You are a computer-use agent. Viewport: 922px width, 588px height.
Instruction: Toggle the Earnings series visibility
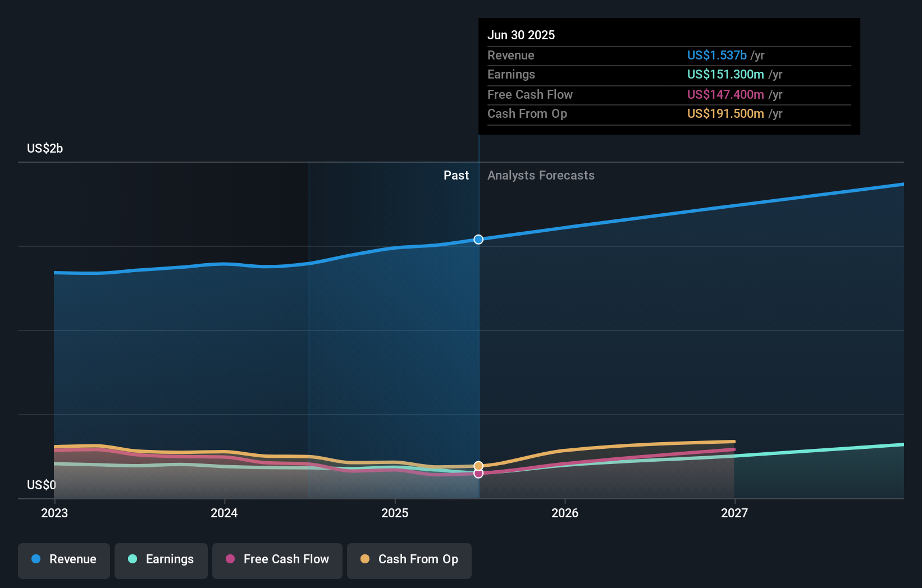161,559
